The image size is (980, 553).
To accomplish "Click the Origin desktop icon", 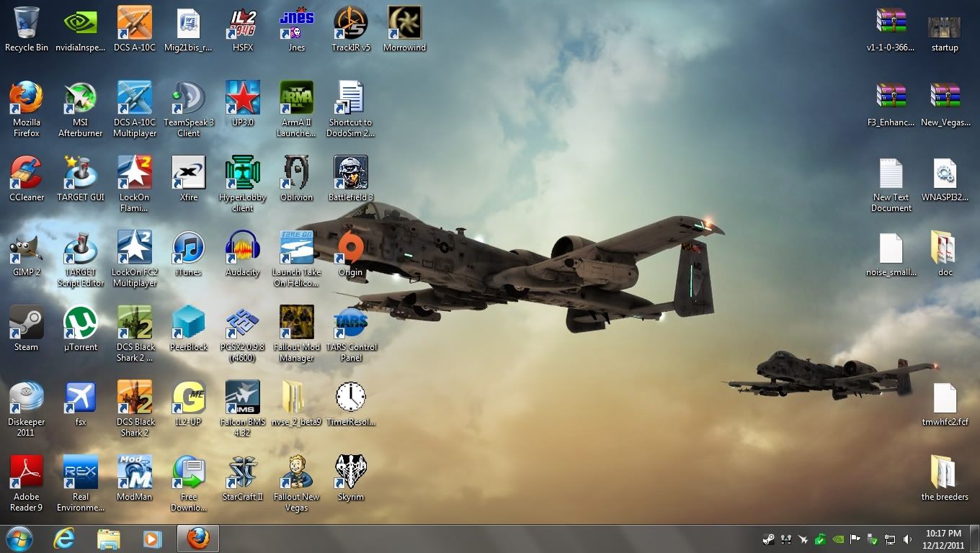I will 351,248.
